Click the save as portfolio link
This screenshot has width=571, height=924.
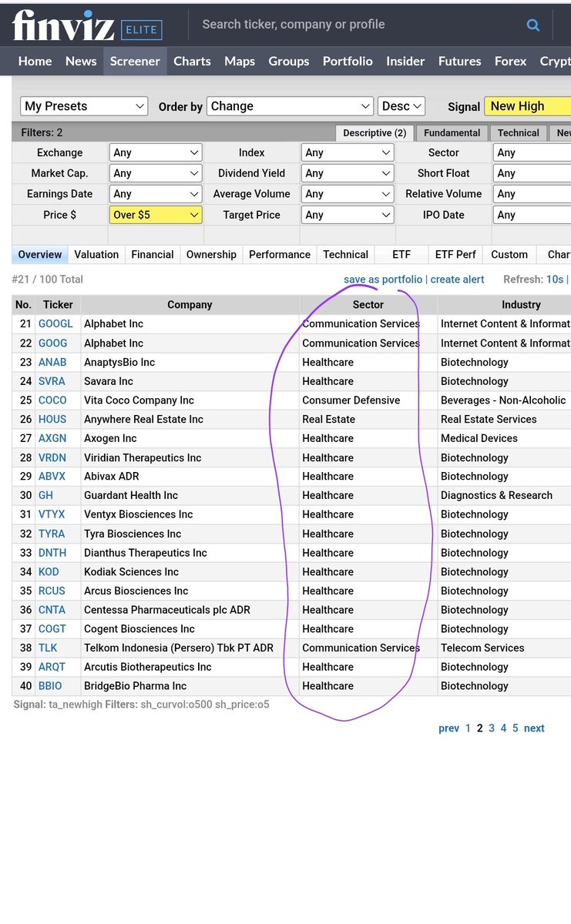tap(383, 280)
